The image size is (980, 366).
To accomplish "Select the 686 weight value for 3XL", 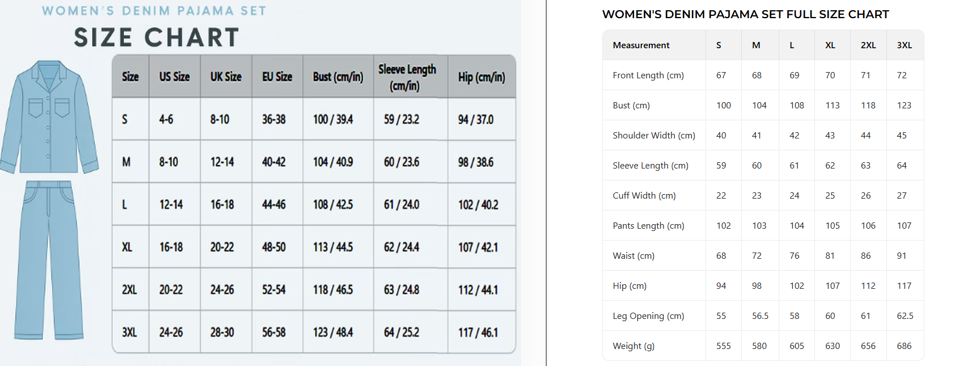I will pos(904,346).
